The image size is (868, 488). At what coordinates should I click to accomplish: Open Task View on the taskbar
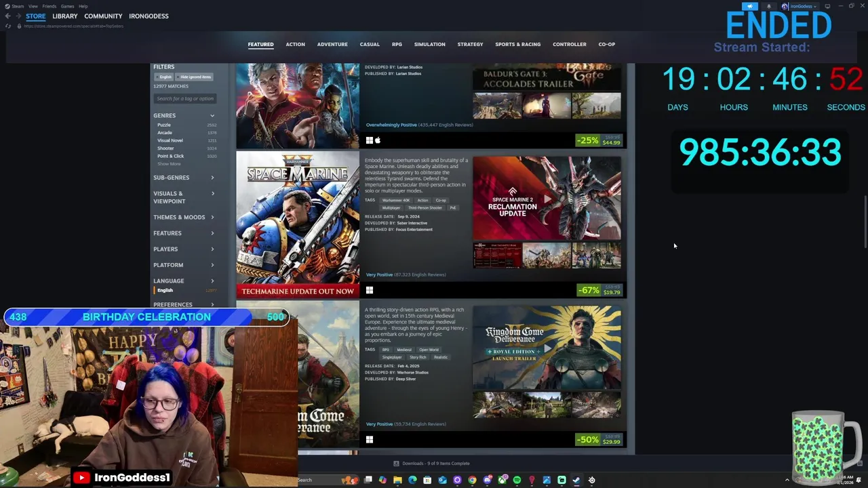tap(368, 480)
